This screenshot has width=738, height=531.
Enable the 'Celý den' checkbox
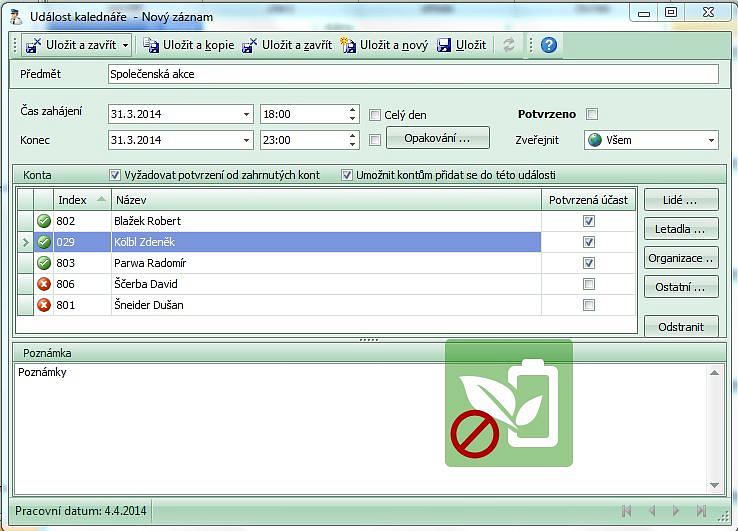click(376, 115)
